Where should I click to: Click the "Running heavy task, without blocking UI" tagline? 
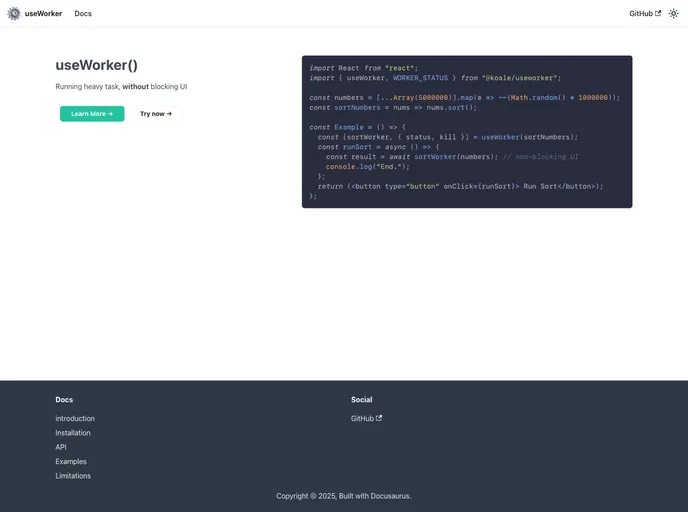click(x=121, y=86)
